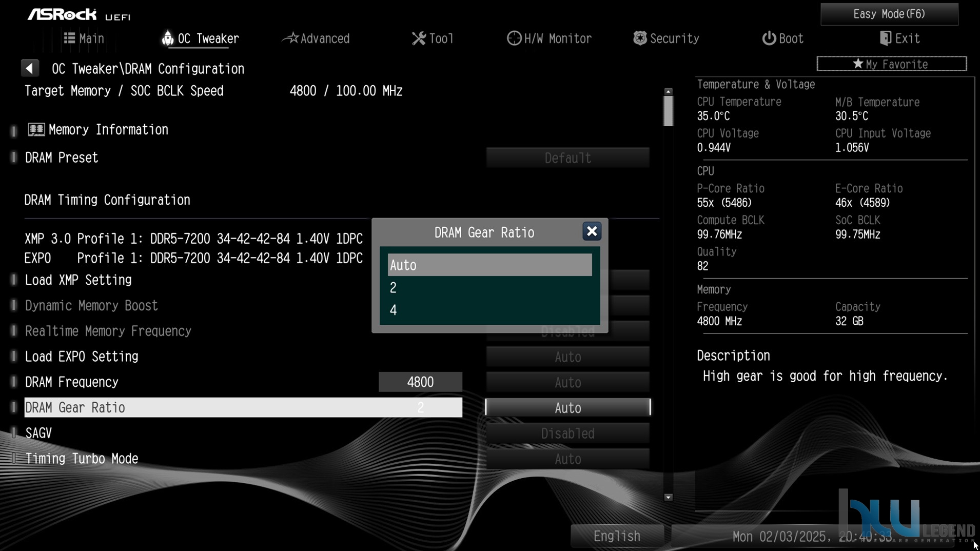Open Realtime Memory Frequency Disabled dropdown
Screen dimensions: 980x551
[x=567, y=331]
